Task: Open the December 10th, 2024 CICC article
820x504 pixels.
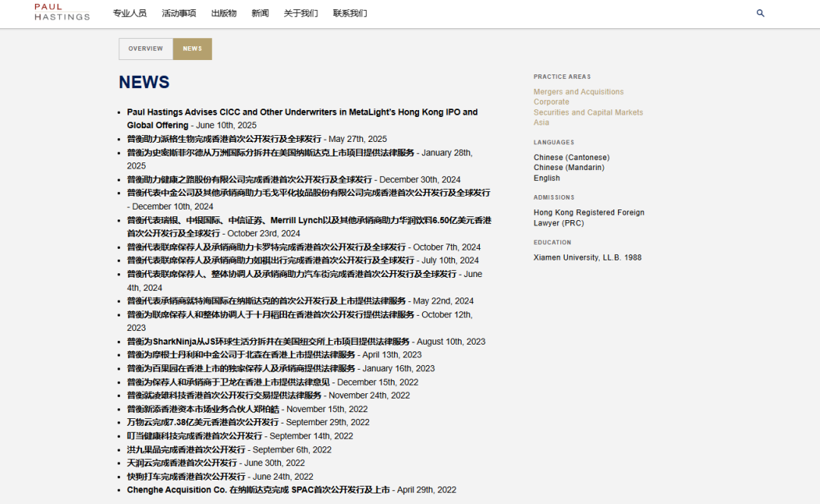Action: click(x=308, y=193)
